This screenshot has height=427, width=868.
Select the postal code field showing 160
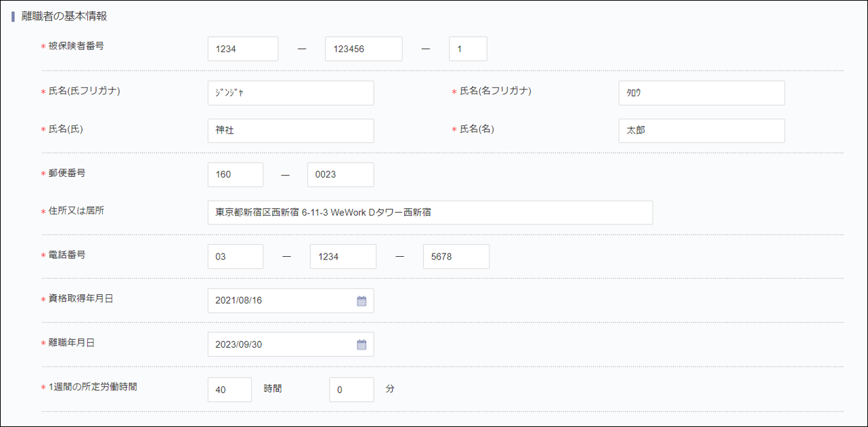(235, 174)
